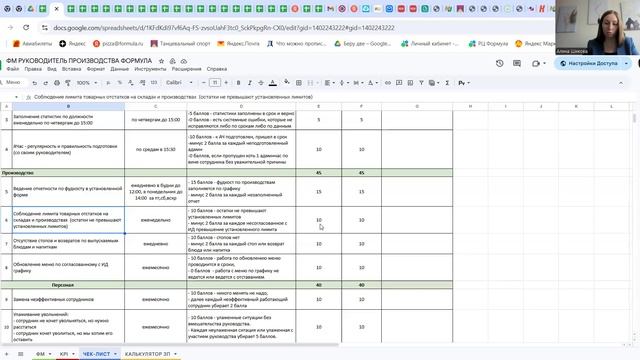640x360 pixels.
Task: Insert a comment via toolbar
Action: [399, 83]
